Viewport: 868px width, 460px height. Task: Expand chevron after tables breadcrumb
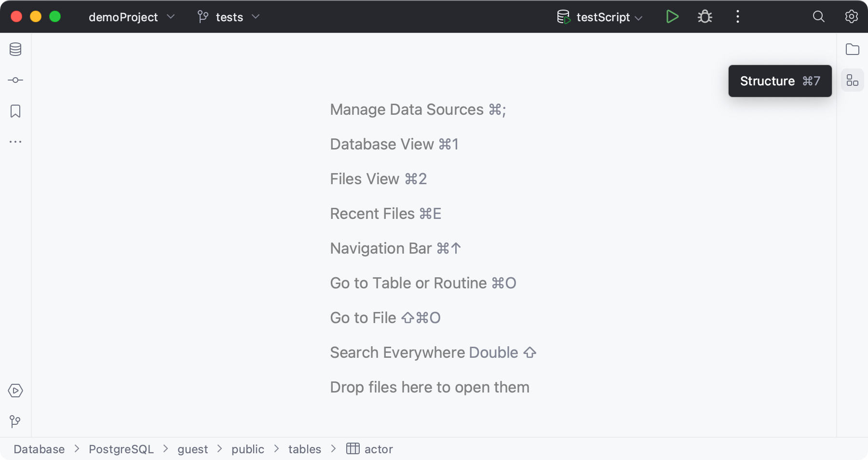(333, 449)
